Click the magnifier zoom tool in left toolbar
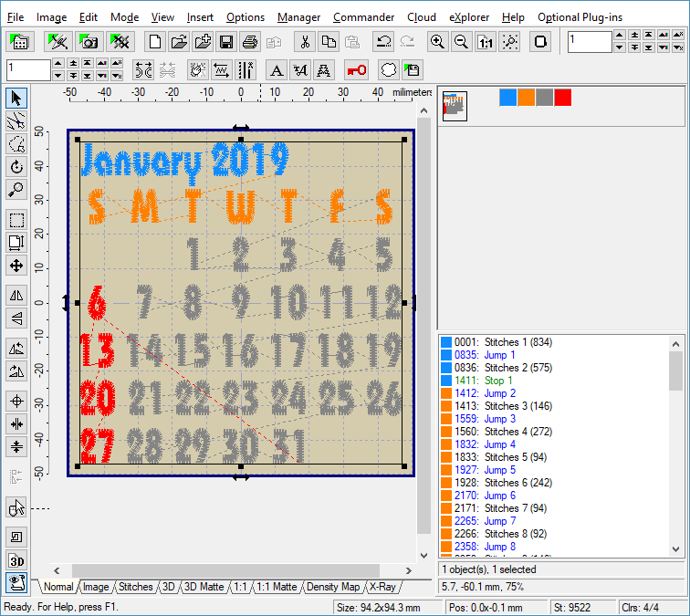Viewport: 690px width, 616px height. (16, 190)
